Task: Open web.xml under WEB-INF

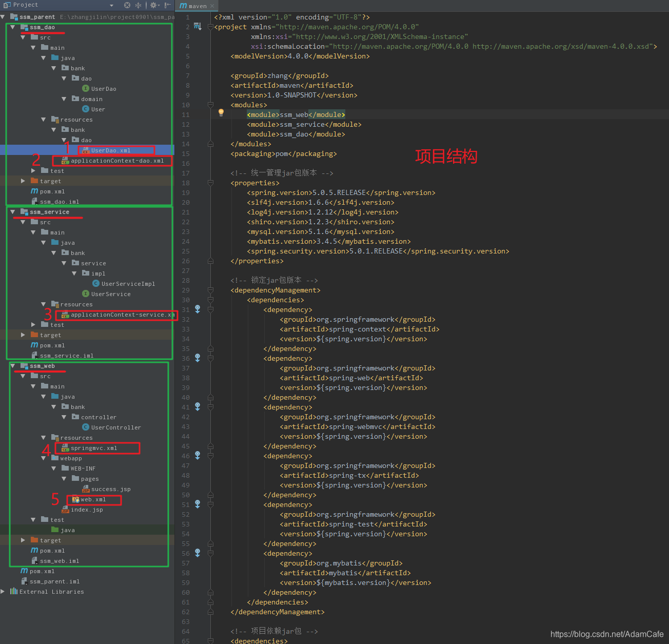Action: tap(89, 499)
